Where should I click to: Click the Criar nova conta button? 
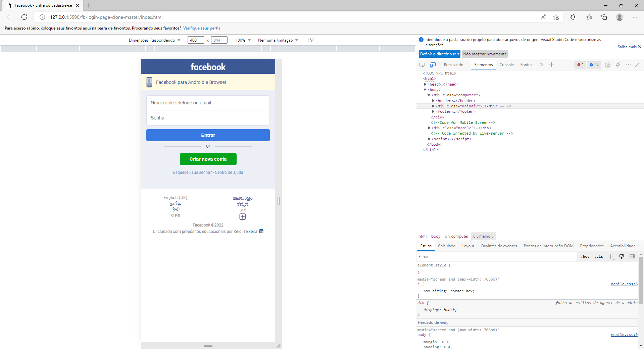pos(208,159)
